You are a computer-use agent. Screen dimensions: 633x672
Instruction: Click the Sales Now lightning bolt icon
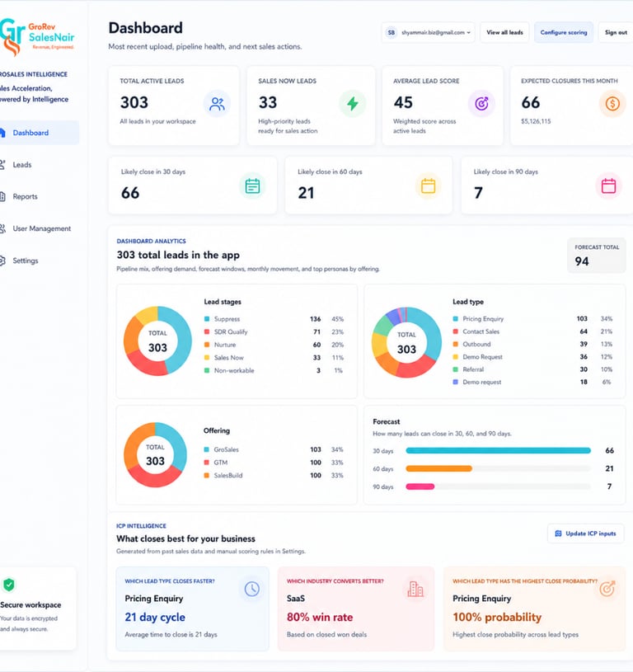point(353,104)
